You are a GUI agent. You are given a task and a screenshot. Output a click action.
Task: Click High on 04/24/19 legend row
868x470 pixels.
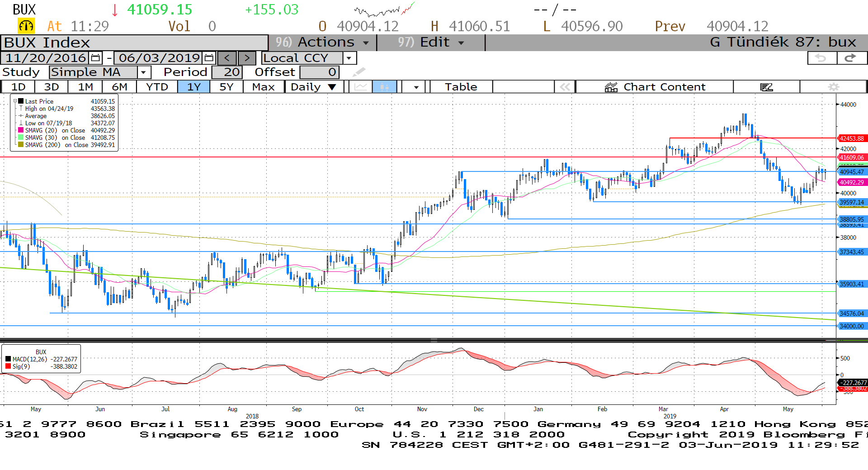coord(67,109)
